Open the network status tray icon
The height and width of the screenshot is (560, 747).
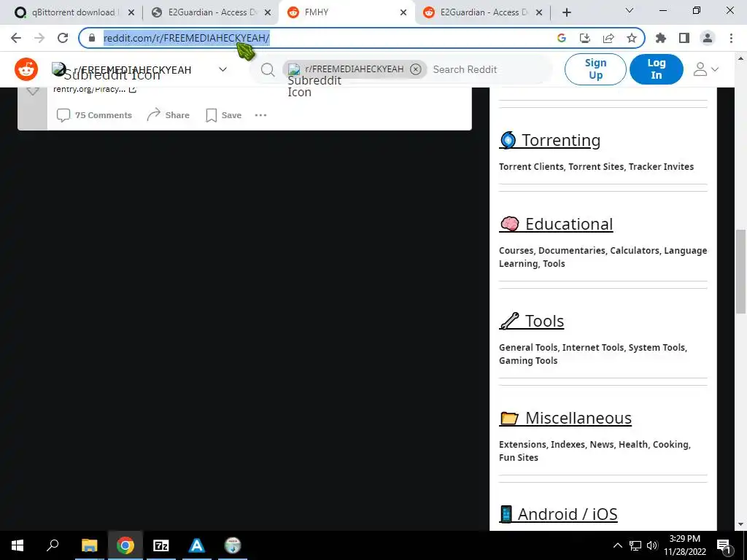635,545
